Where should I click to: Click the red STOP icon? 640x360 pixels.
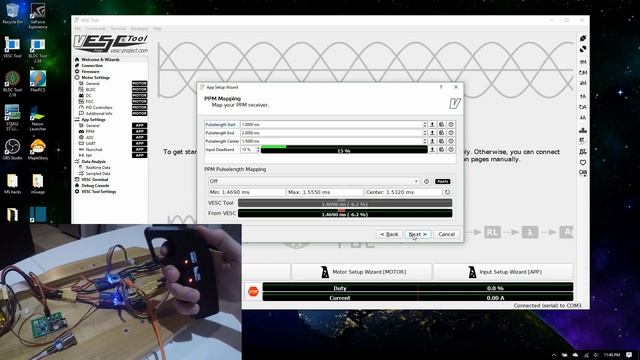click(253, 291)
